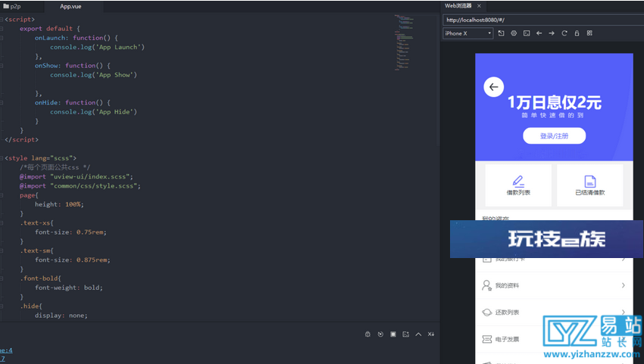Focus the localhost:8080 address bar

(x=543, y=20)
